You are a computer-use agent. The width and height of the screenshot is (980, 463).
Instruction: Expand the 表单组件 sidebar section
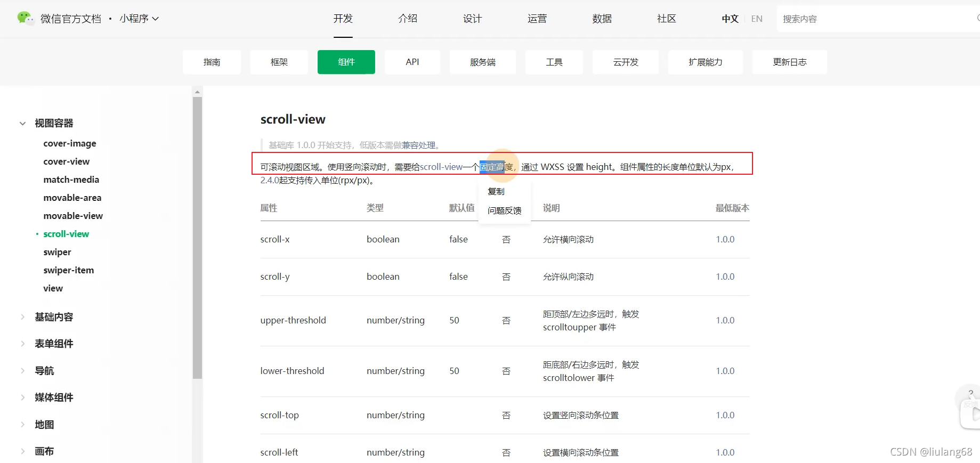coord(54,344)
